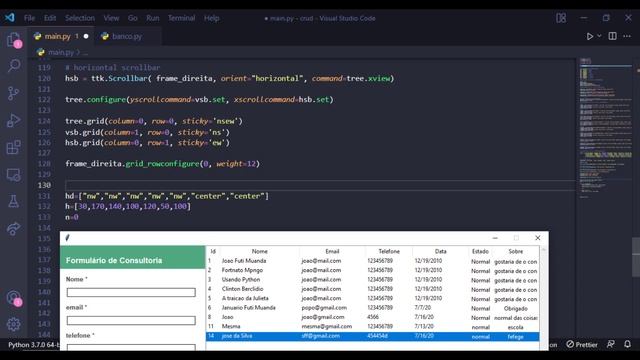Click the VS Code logo icon
Image resolution: width=640 pixels, height=360 pixels.
(x=10, y=18)
